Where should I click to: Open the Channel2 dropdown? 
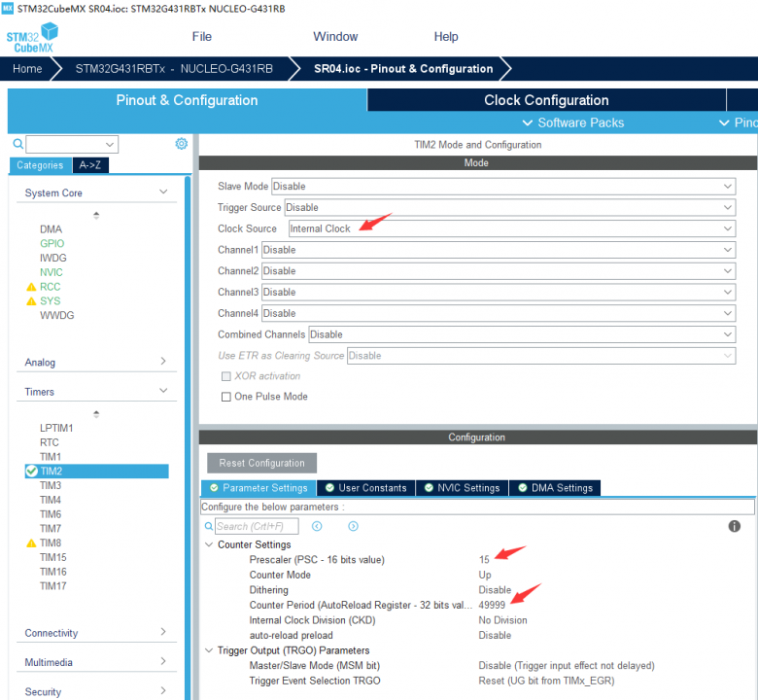pos(499,271)
